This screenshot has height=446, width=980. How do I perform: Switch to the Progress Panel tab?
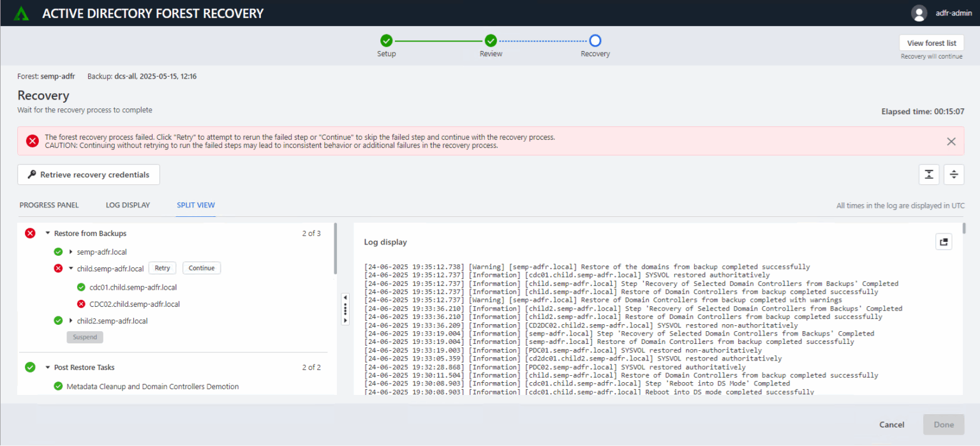pos(49,205)
